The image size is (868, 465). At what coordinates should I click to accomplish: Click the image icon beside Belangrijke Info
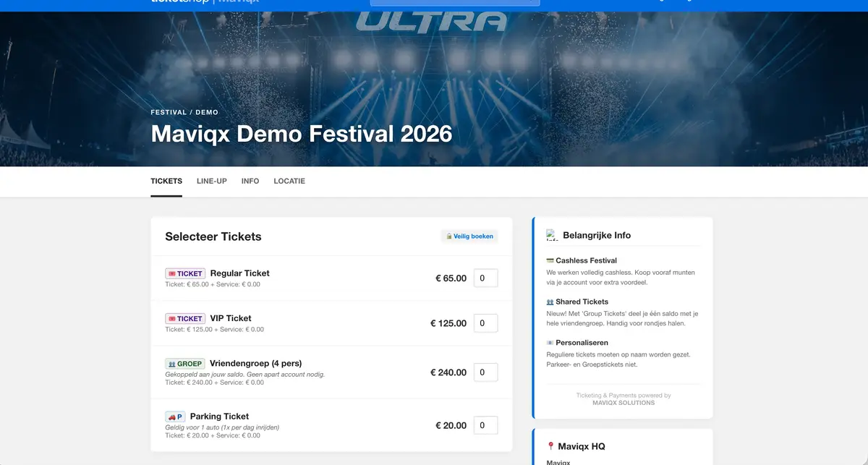point(551,234)
